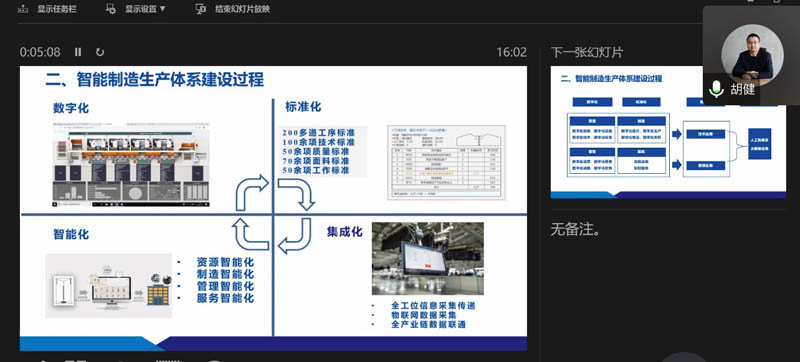Click the 标准化 standards table image
The height and width of the screenshot is (362, 800).
pos(446,162)
